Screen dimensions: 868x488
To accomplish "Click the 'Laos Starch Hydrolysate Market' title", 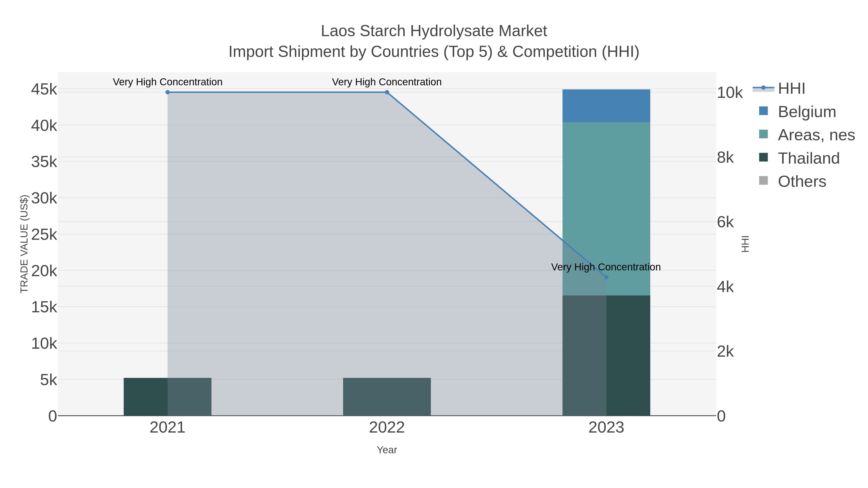I will (x=434, y=31).
